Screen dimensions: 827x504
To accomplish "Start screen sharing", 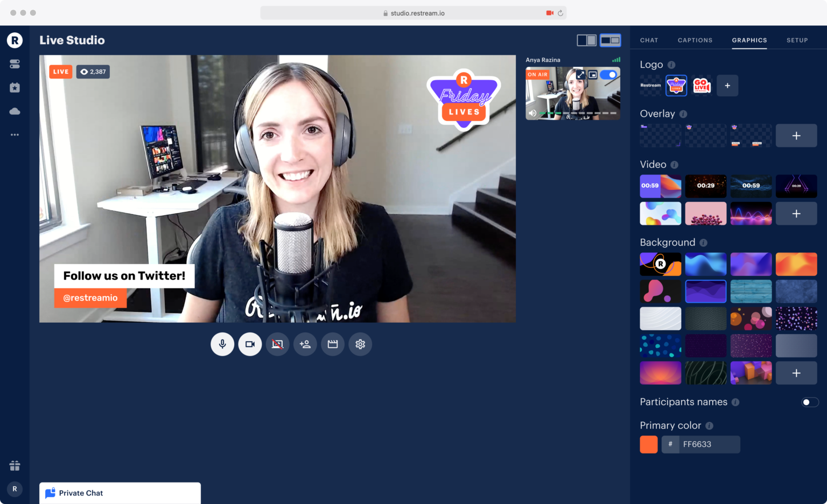I will pyautogui.click(x=277, y=344).
